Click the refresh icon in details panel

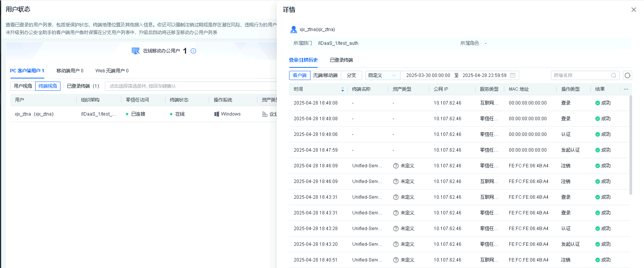627,75
